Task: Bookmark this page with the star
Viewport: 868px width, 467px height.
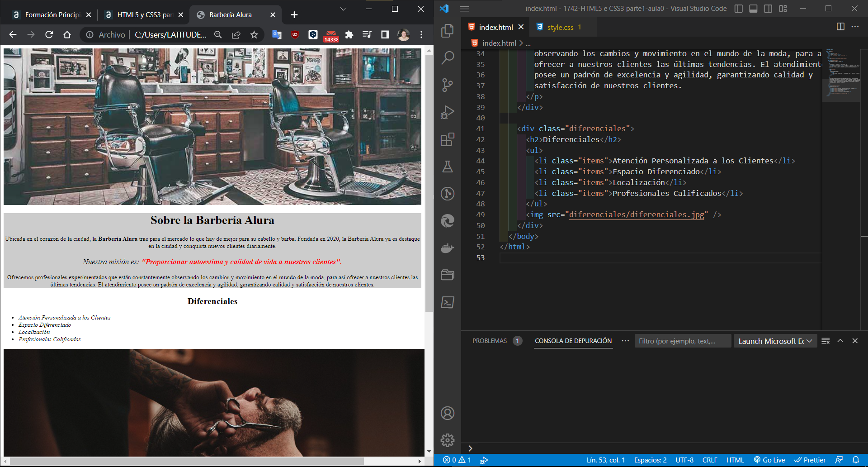Action: [254, 34]
